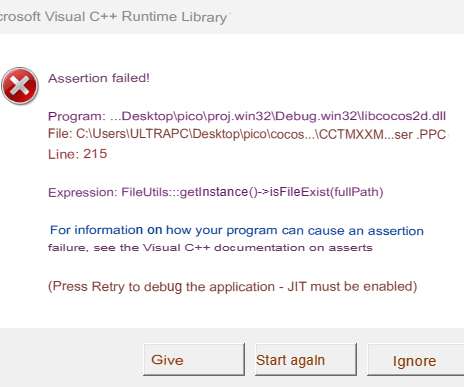Click the 'File:' label text
This screenshot has height=387, width=464.
(x=60, y=134)
